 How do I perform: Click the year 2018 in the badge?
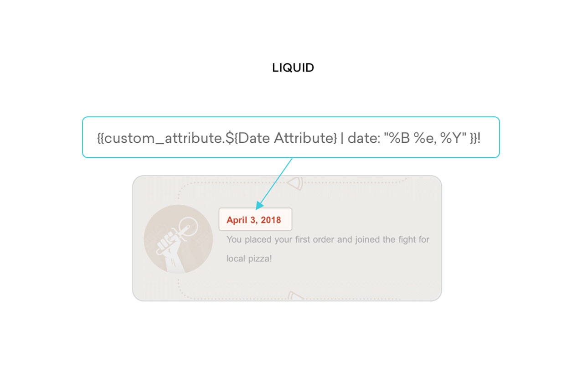[x=271, y=220]
